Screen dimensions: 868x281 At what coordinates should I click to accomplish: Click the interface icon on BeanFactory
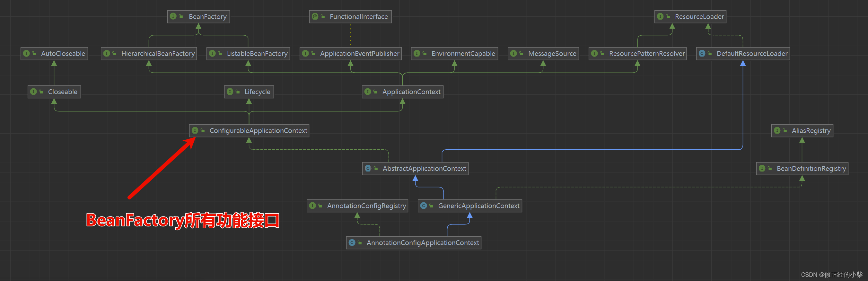[173, 16]
